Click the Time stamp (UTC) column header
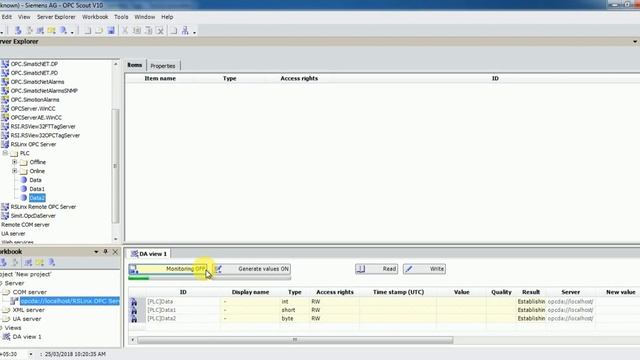This screenshot has height=360, width=640. point(398,292)
